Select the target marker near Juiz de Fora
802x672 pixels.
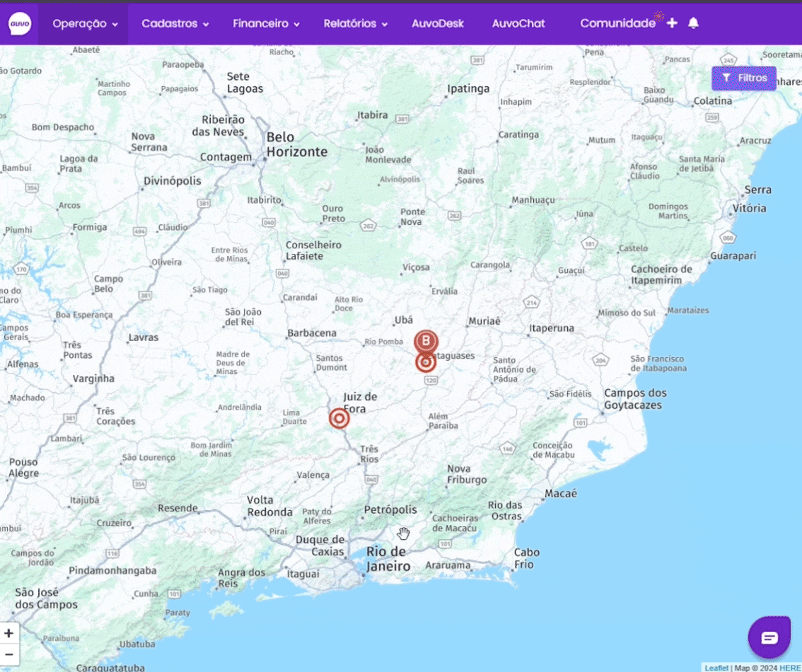(x=339, y=419)
